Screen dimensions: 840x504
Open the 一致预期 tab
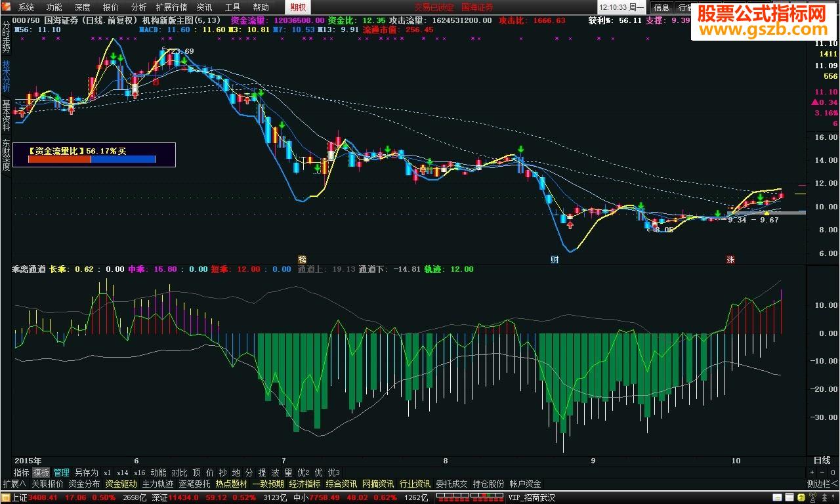(x=268, y=484)
